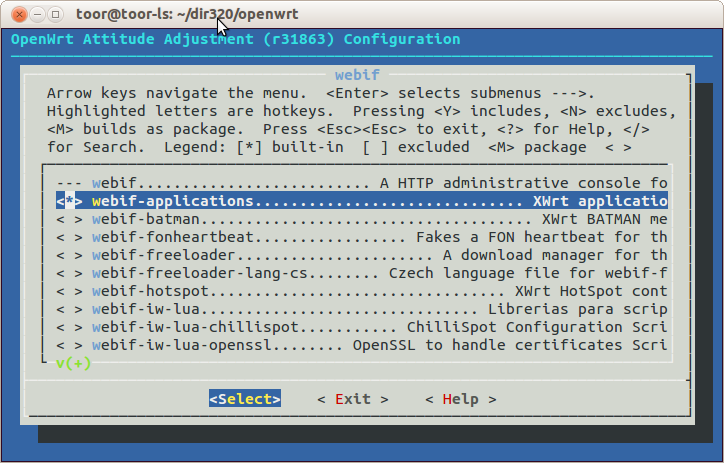The height and width of the screenshot is (463, 724).
Task: Toggle the webif-freeloader-lang-cs marker
Action: [x=69, y=273]
